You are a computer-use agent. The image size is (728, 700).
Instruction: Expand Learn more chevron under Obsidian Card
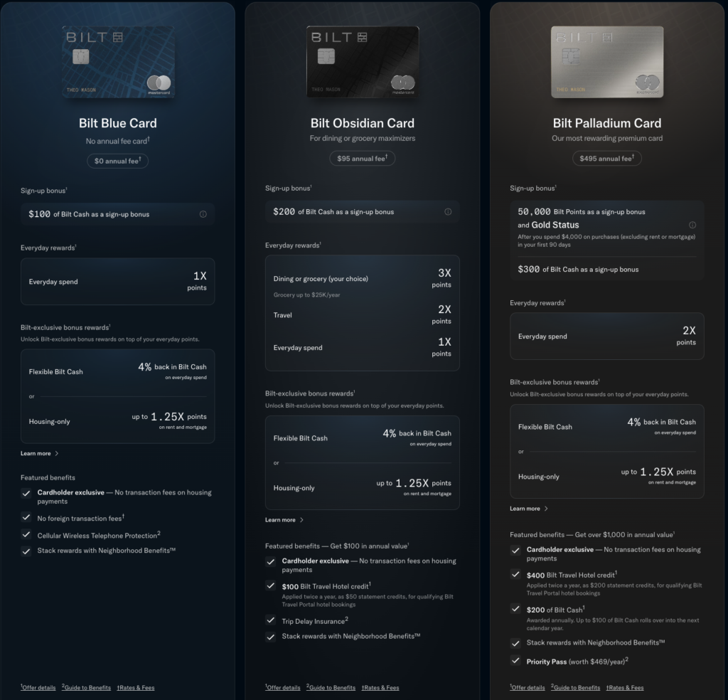point(301,520)
